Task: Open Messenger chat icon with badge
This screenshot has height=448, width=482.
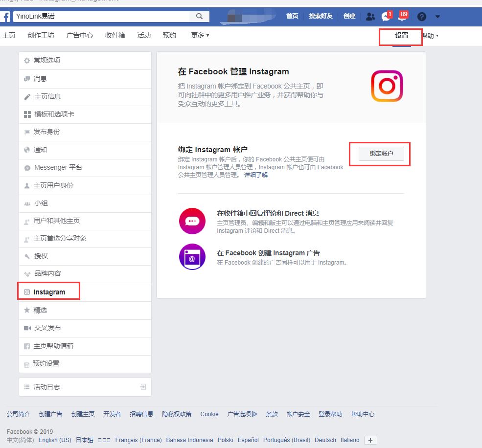Action: [x=387, y=16]
